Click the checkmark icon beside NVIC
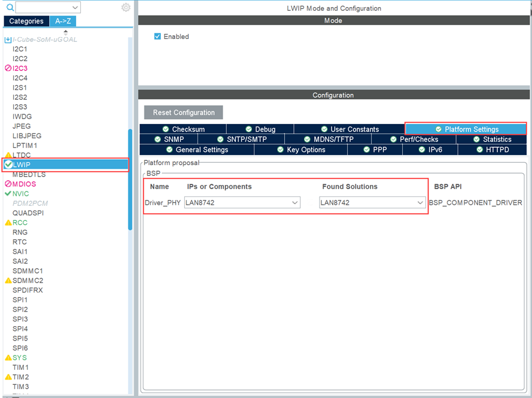 click(8, 193)
